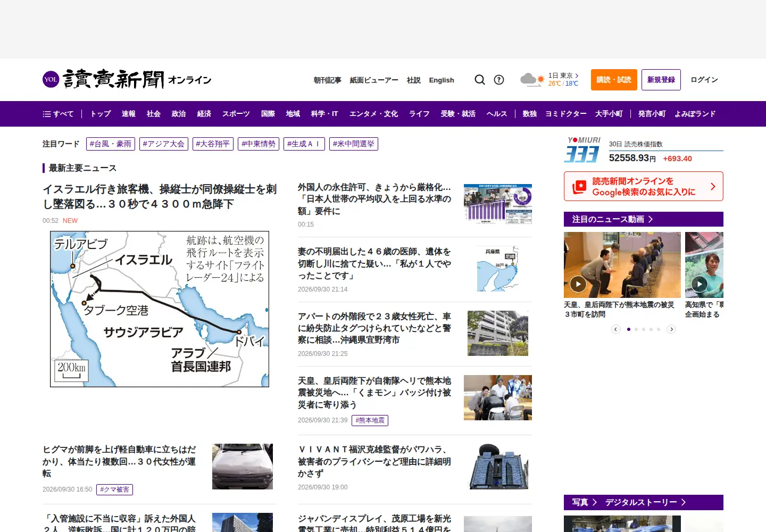Screen dimensions: 766x532
Task: Go to previous video carousel slide
Action: 616,329
